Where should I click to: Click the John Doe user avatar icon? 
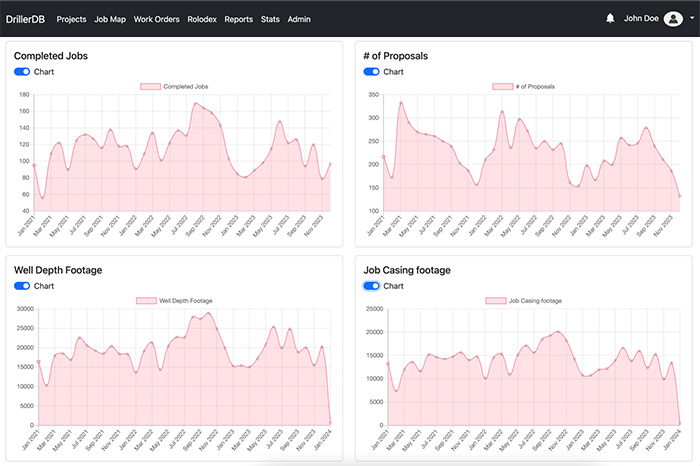[x=674, y=18]
